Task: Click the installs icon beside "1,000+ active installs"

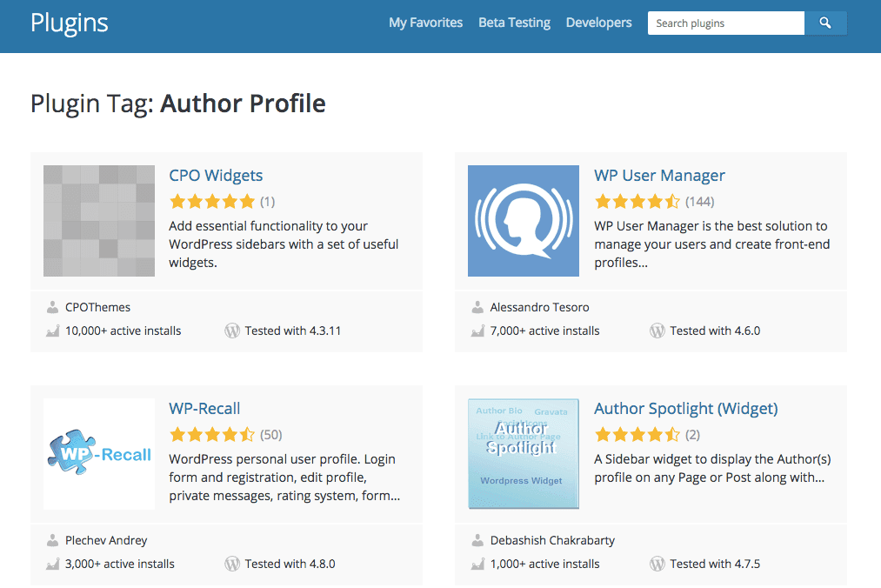Action: pos(477,564)
